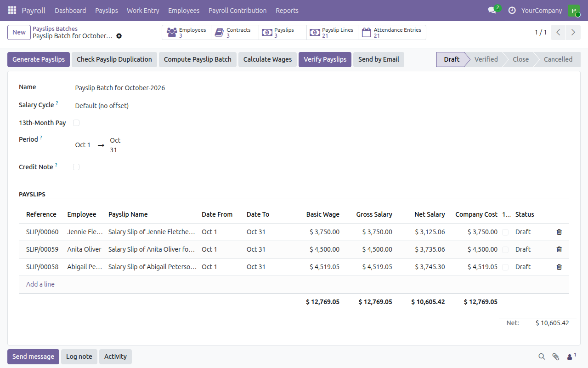Open the apps grid home menu

[12, 10]
